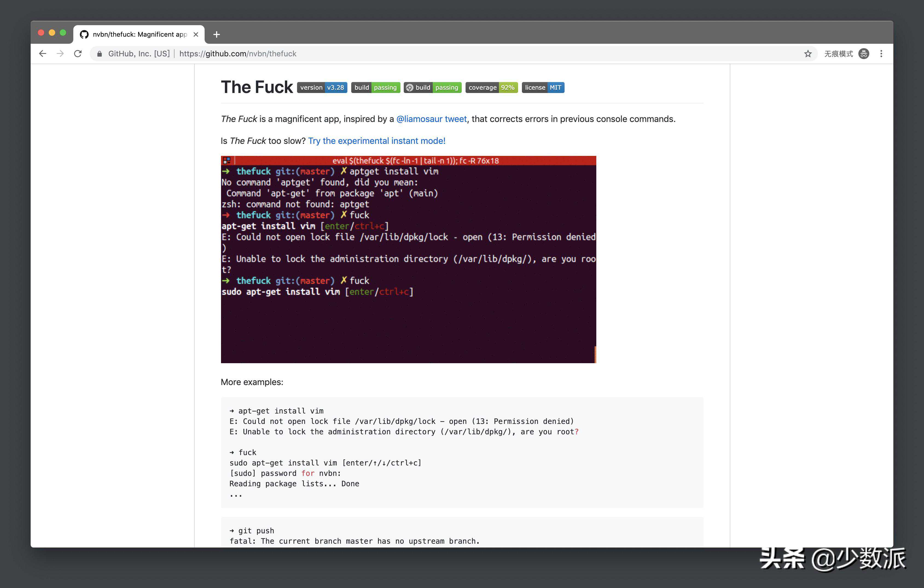
Task: Click the padlock site security icon
Action: tap(99, 54)
